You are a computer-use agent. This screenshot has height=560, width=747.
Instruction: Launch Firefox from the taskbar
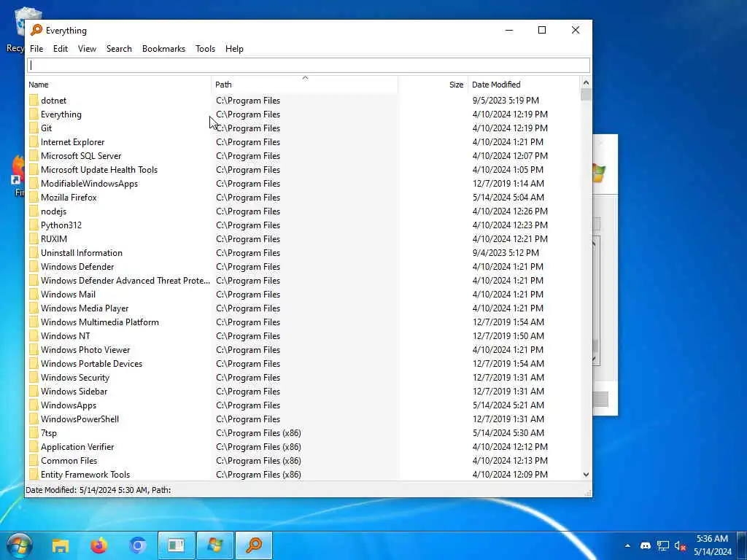99,545
